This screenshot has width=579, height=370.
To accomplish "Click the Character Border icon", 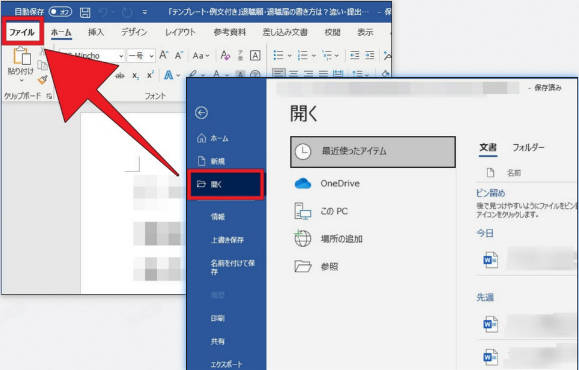I will point(255,56).
